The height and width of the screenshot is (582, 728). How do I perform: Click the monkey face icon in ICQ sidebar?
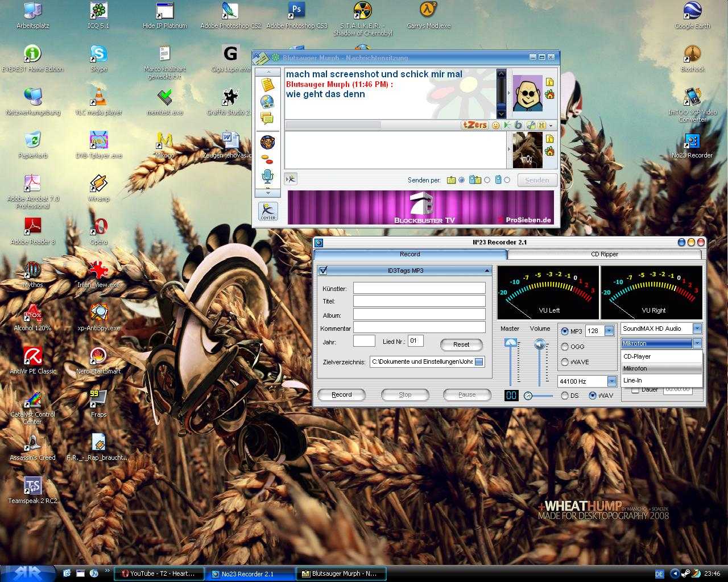(x=267, y=142)
